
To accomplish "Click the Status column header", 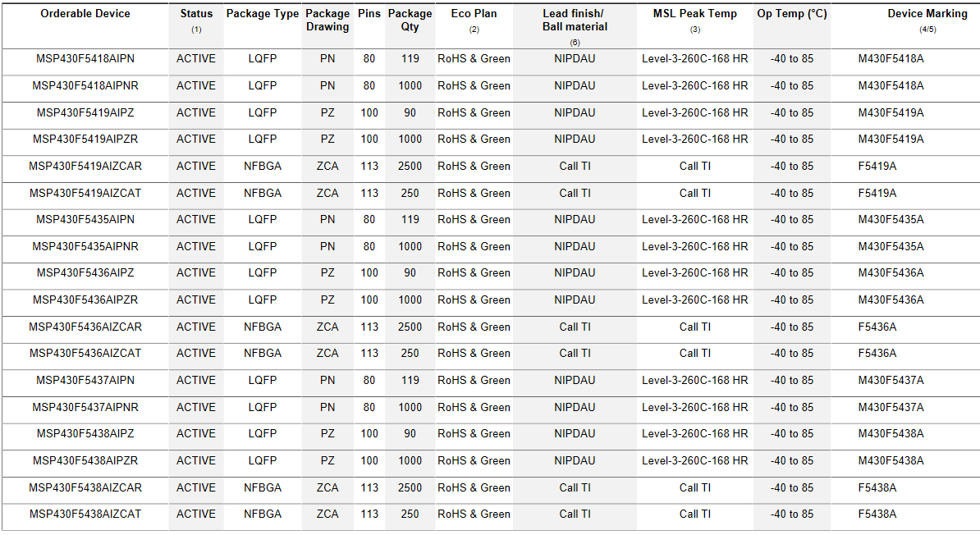I will coord(196,14).
